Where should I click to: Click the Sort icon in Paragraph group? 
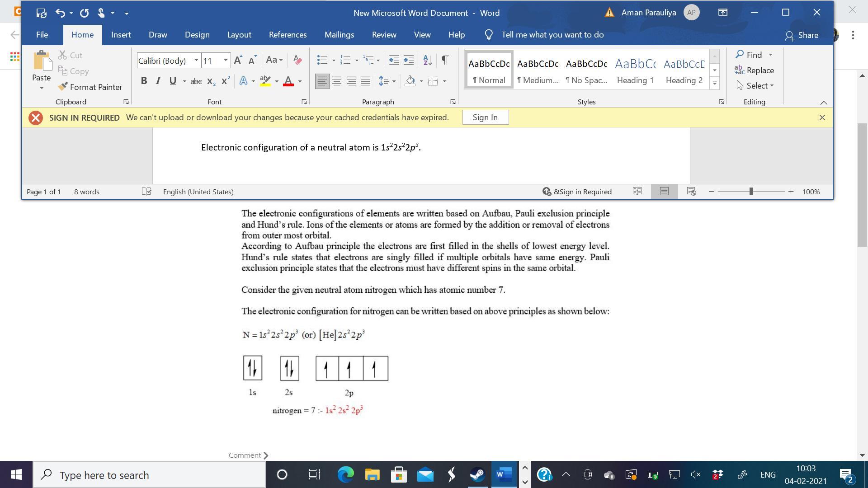427,60
